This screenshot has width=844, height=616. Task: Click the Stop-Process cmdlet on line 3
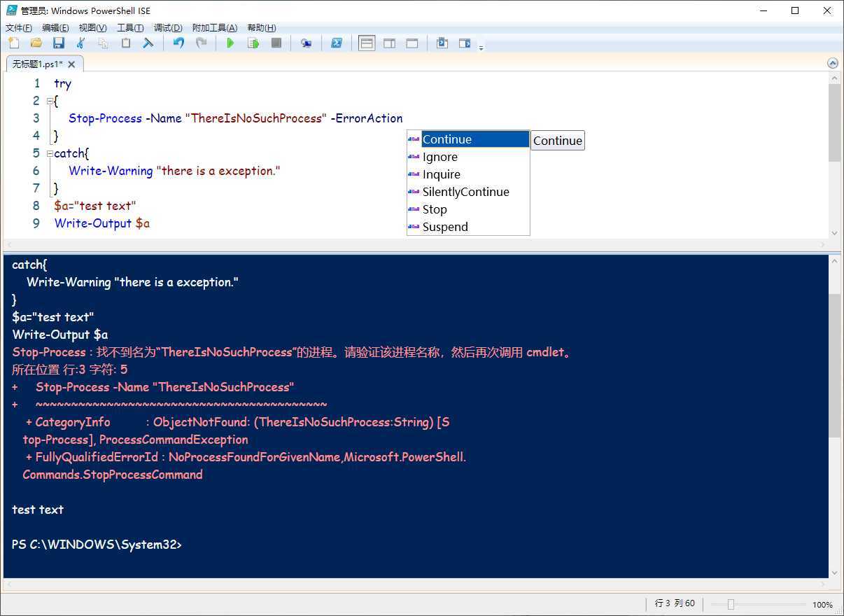coord(105,118)
